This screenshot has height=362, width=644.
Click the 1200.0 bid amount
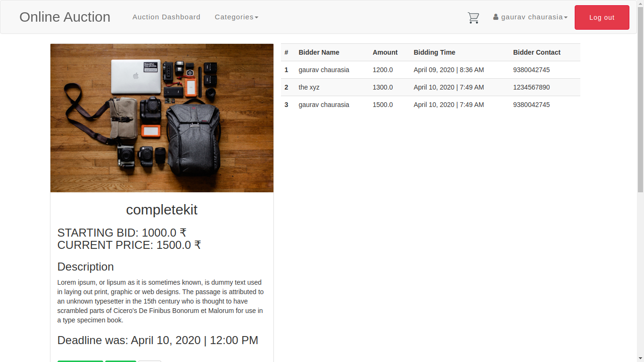pos(382,70)
